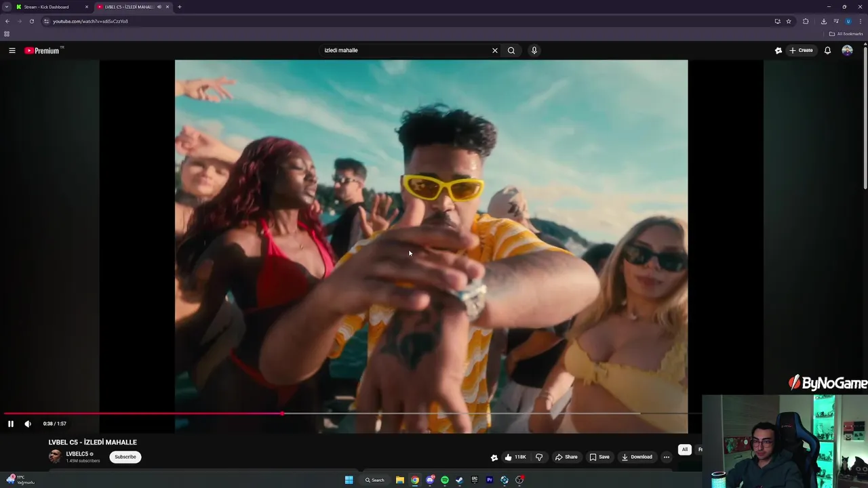The width and height of the screenshot is (868, 488).
Task: Open File Explorer from taskbar
Action: [x=400, y=480]
